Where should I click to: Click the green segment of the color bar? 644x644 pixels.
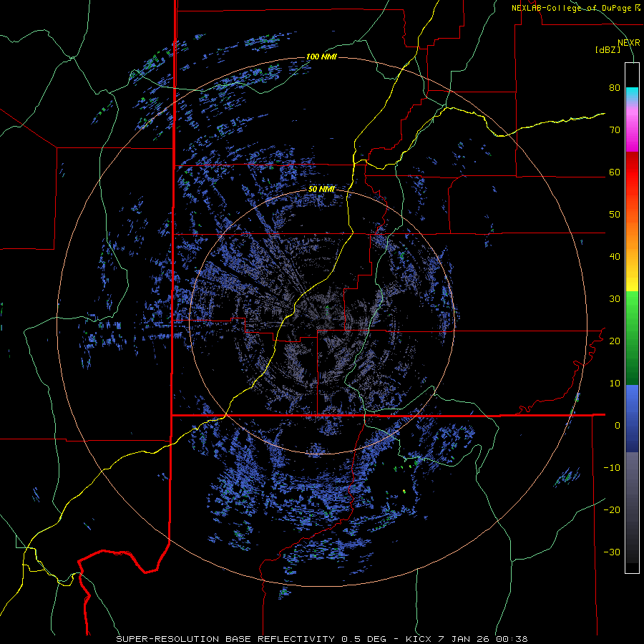pos(632,338)
